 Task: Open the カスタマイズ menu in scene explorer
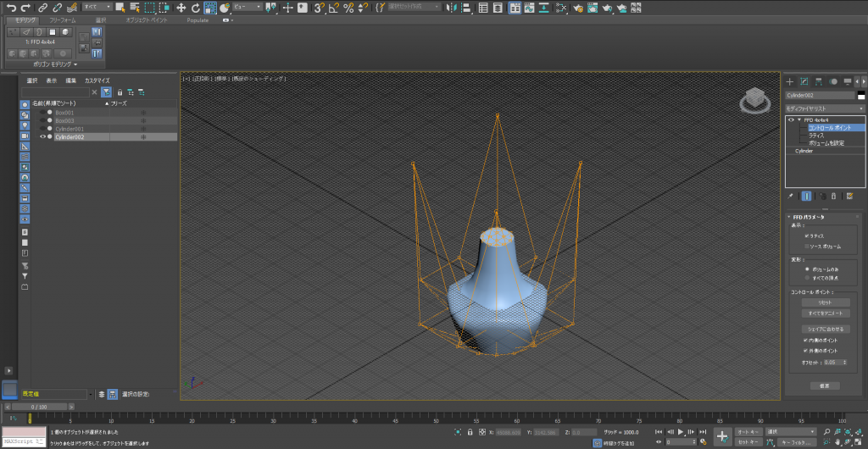[x=97, y=80]
